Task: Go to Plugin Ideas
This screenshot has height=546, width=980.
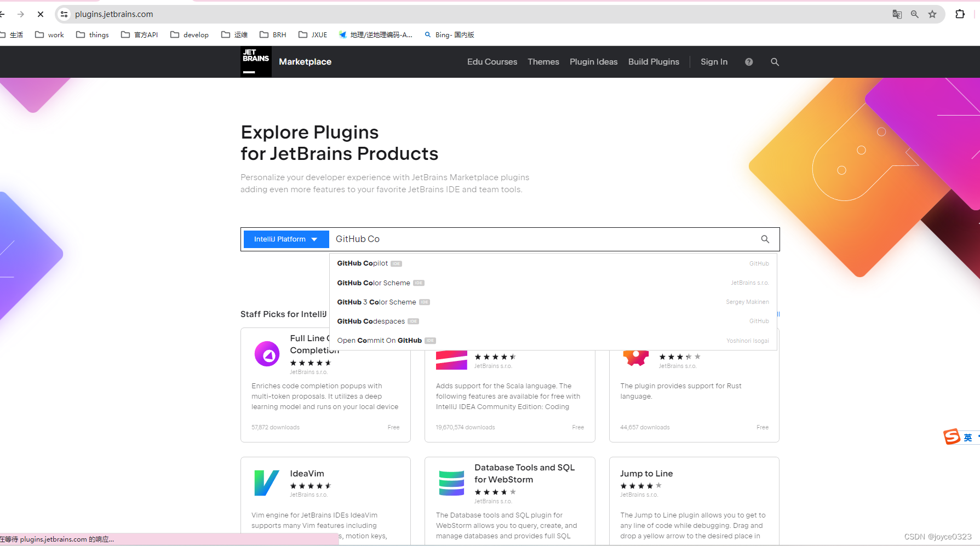Action: click(593, 62)
